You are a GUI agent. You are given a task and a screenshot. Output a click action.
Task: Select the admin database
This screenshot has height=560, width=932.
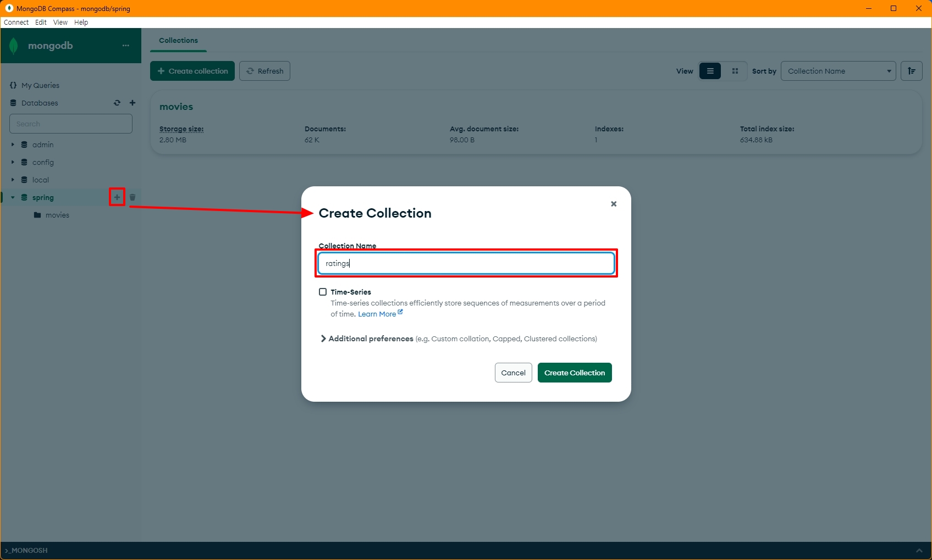[x=43, y=145]
